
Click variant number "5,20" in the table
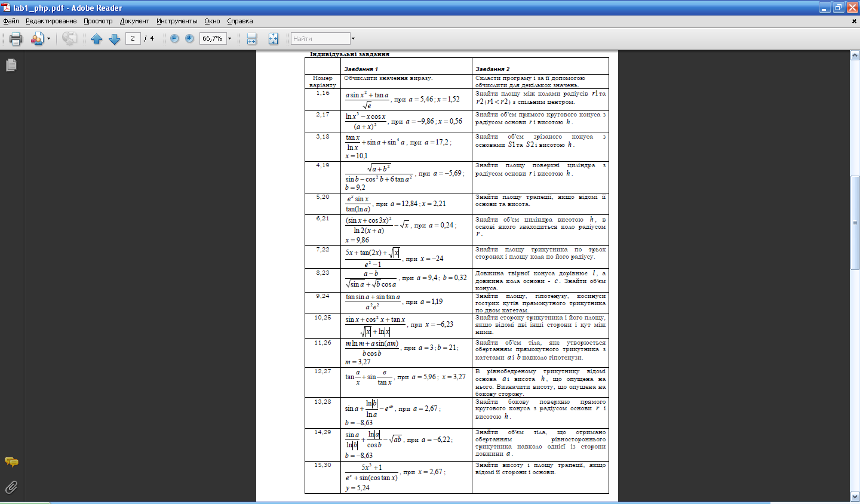pyautogui.click(x=322, y=196)
